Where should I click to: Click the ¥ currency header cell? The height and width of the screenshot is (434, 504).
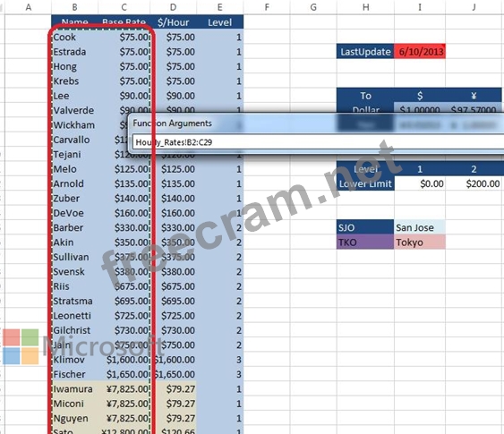click(474, 96)
